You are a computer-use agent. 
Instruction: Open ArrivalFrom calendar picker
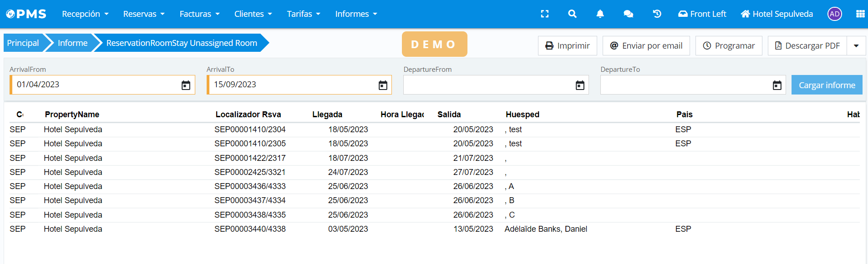[x=186, y=85]
